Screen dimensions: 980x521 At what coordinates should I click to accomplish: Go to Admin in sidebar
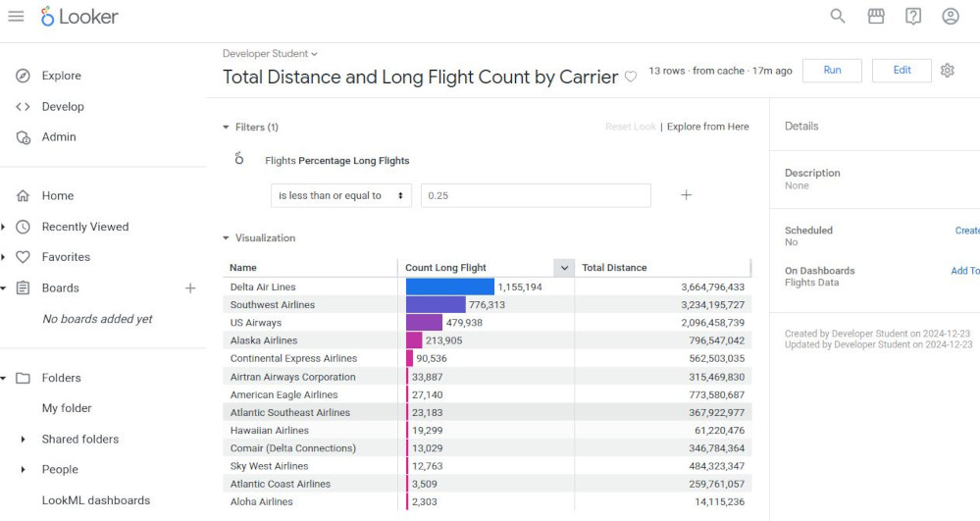pyautogui.click(x=59, y=137)
